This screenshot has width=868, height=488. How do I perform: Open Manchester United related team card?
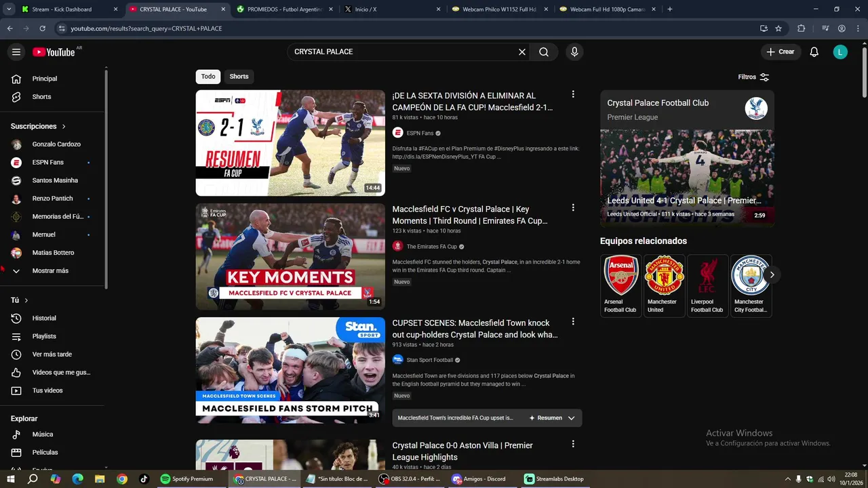tap(665, 285)
